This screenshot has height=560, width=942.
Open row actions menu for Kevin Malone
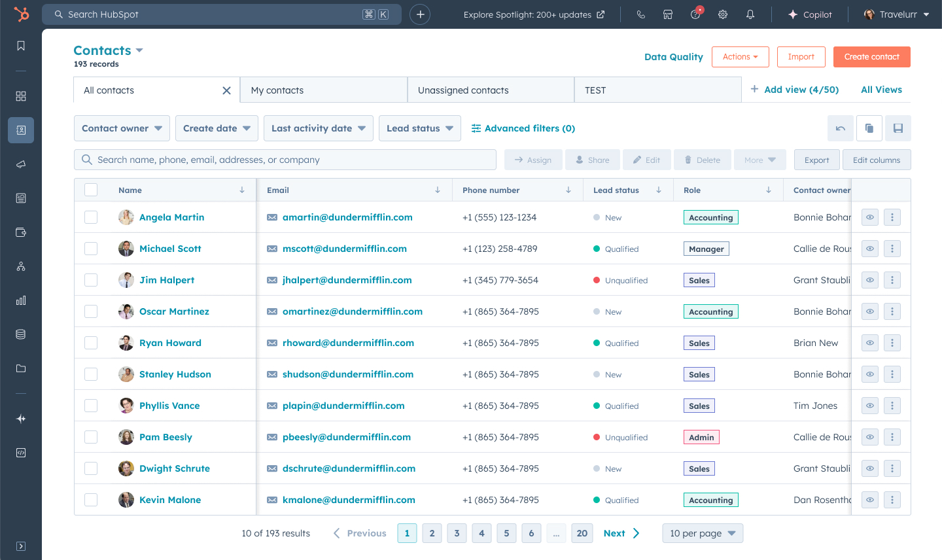(x=892, y=500)
